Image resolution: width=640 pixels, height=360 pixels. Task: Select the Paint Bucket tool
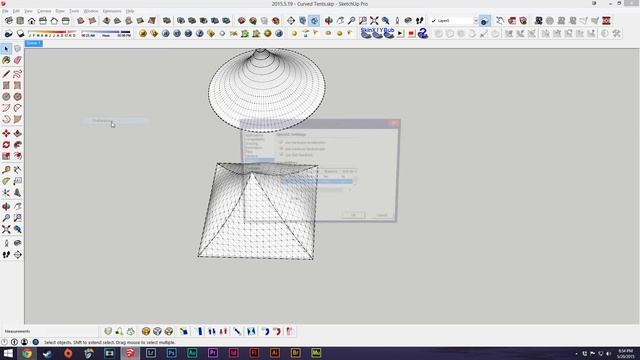coord(6,60)
